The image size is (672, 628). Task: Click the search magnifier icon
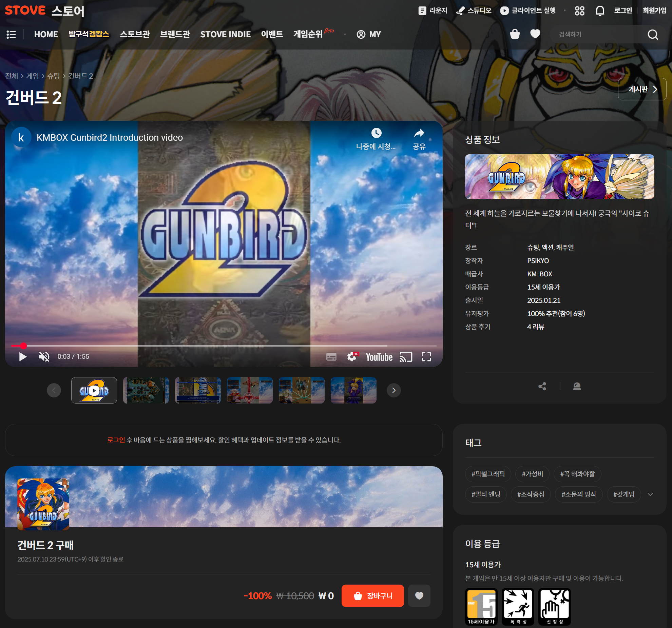pos(653,34)
